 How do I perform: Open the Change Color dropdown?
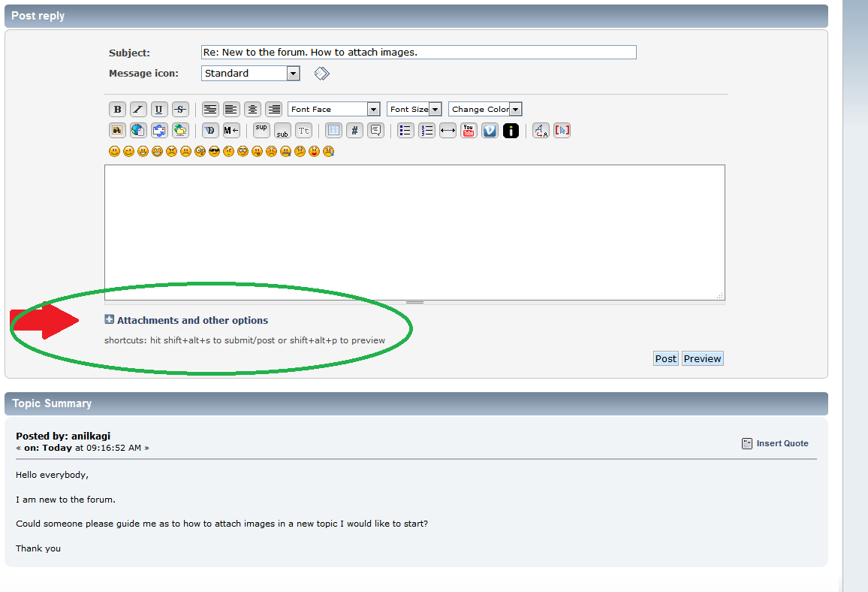(485, 109)
